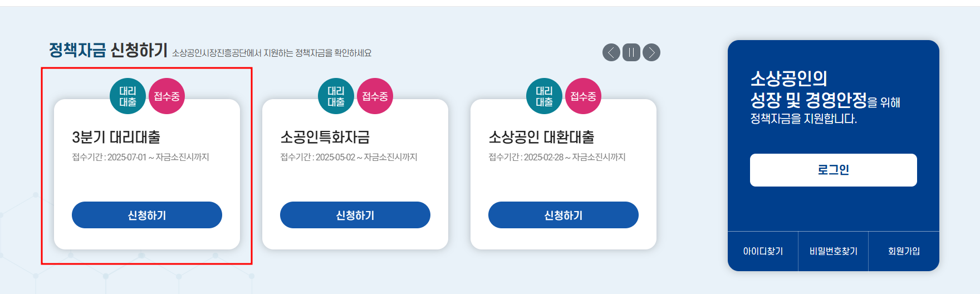Click 접수중 badge on 소상공인 대환대출 card
The height and width of the screenshot is (294, 980).
pos(583,96)
